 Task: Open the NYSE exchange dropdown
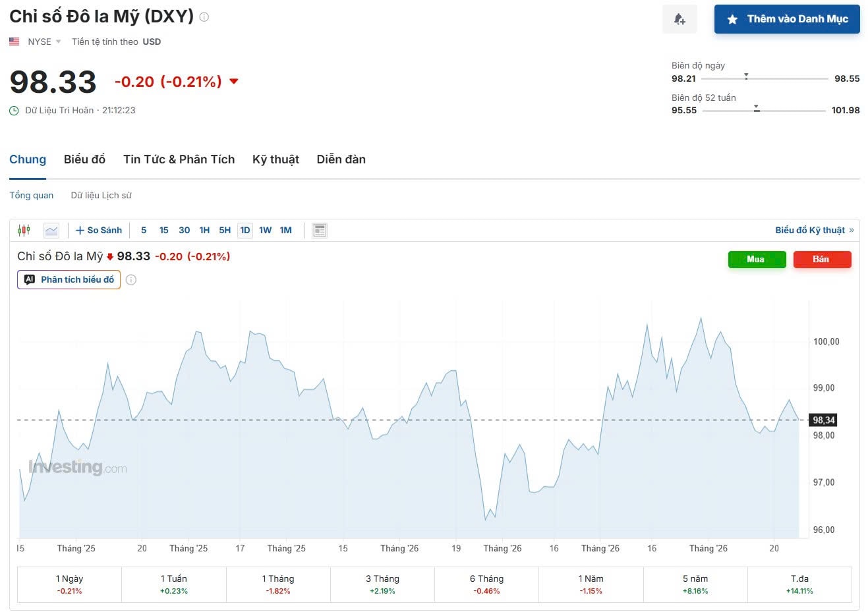coord(44,42)
